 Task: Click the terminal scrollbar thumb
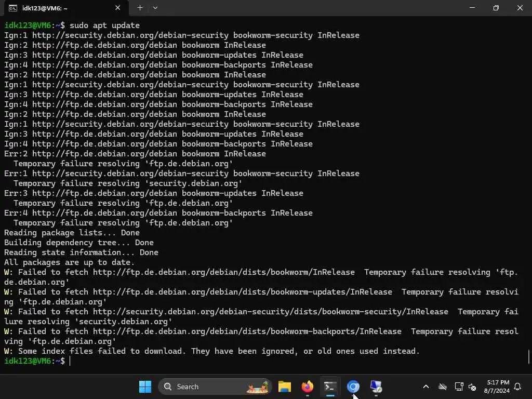pos(529,357)
